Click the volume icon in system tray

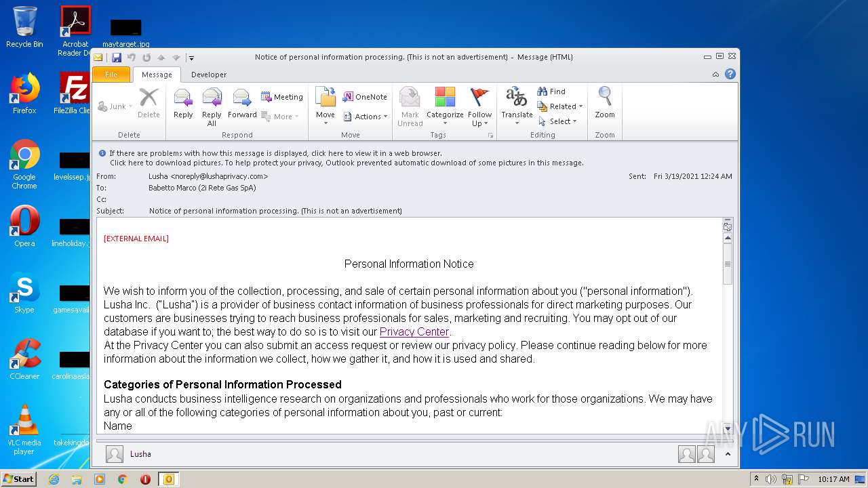click(771, 479)
